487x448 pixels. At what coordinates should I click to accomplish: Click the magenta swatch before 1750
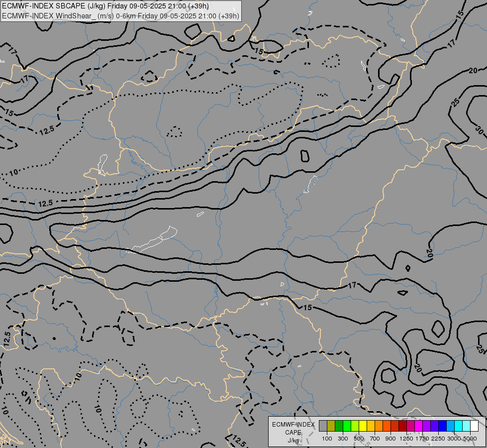[x=418, y=426]
